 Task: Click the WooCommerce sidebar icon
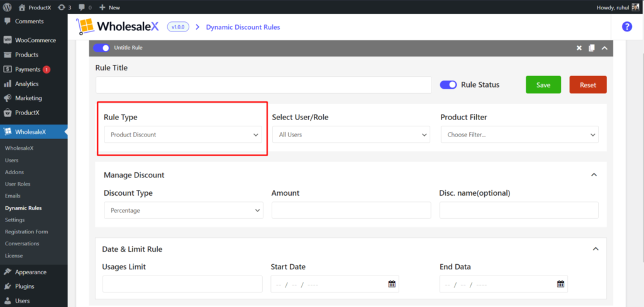[8, 40]
